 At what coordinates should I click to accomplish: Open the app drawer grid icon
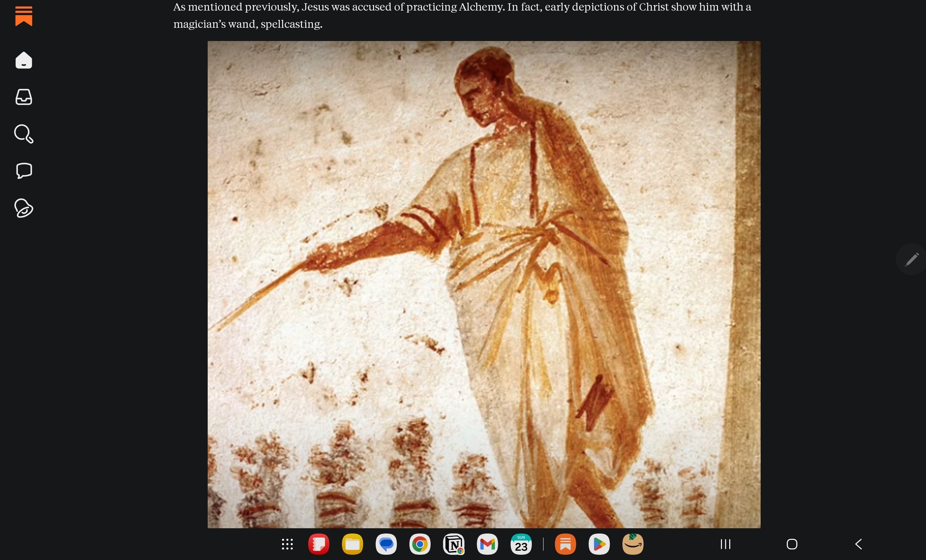(287, 544)
